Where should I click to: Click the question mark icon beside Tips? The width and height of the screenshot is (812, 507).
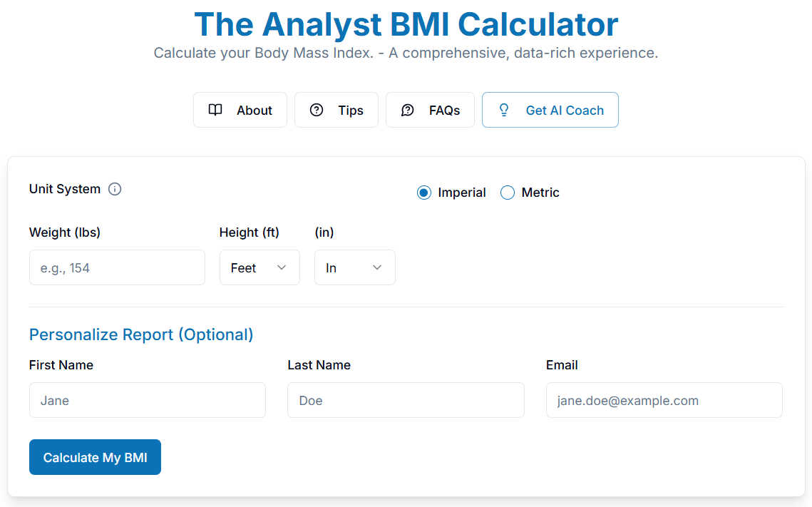point(317,110)
